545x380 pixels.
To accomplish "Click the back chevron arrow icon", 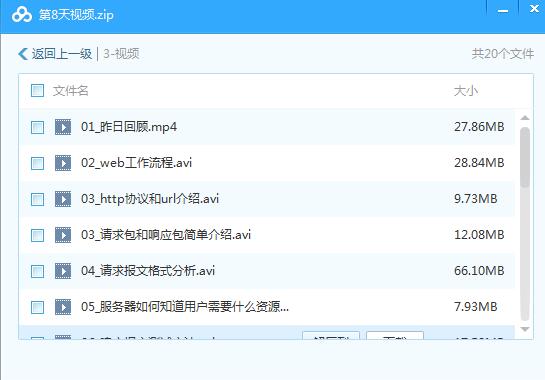I will coord(23,54).
